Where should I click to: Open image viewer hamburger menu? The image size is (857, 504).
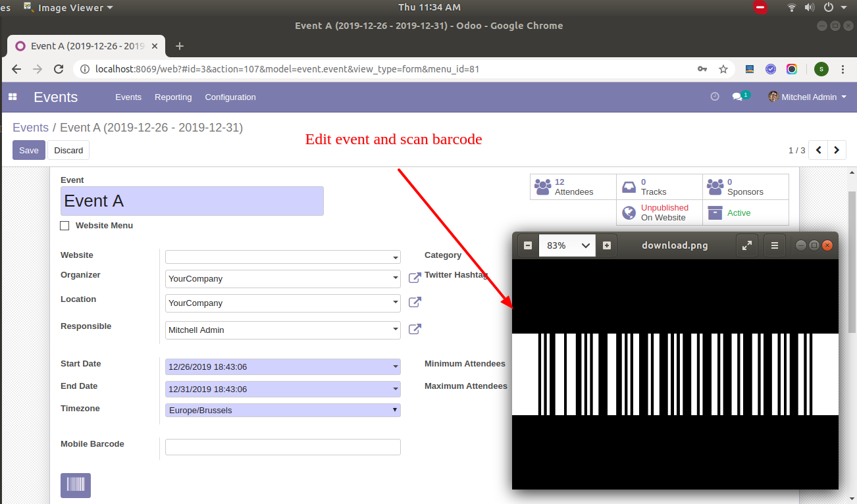(775, 245)
